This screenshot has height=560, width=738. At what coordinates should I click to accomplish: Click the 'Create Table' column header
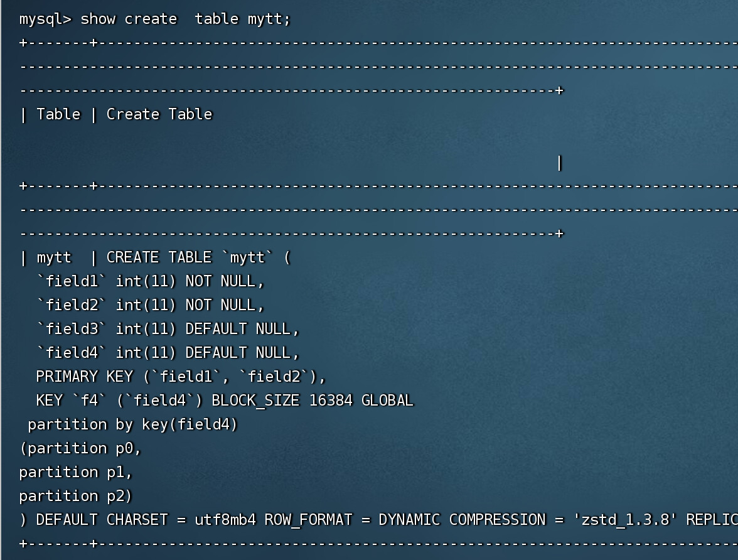[x=159, y=114]
